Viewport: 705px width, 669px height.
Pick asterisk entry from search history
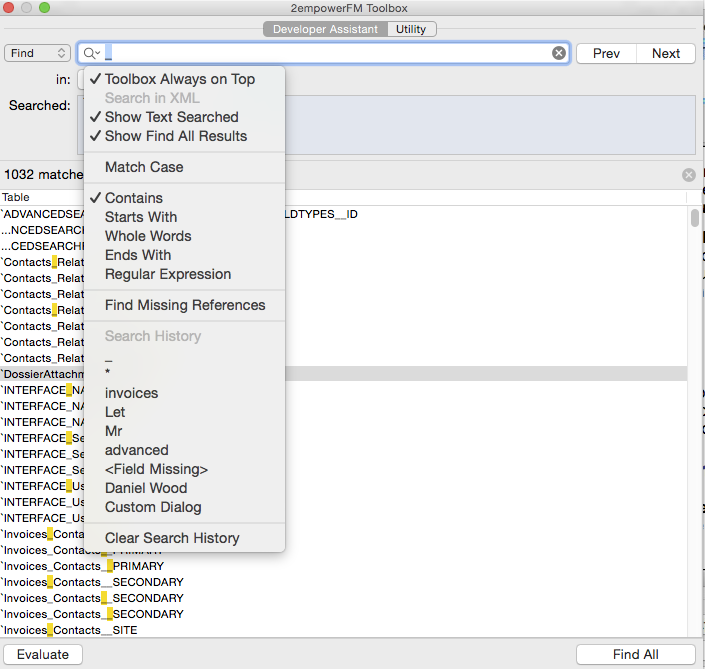click(184, 372)
